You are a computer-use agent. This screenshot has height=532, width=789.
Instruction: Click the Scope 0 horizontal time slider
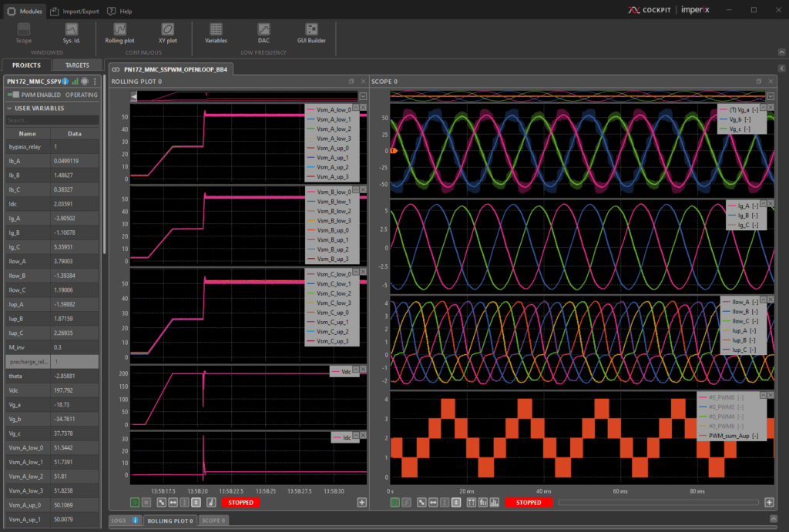coord(659,503)
